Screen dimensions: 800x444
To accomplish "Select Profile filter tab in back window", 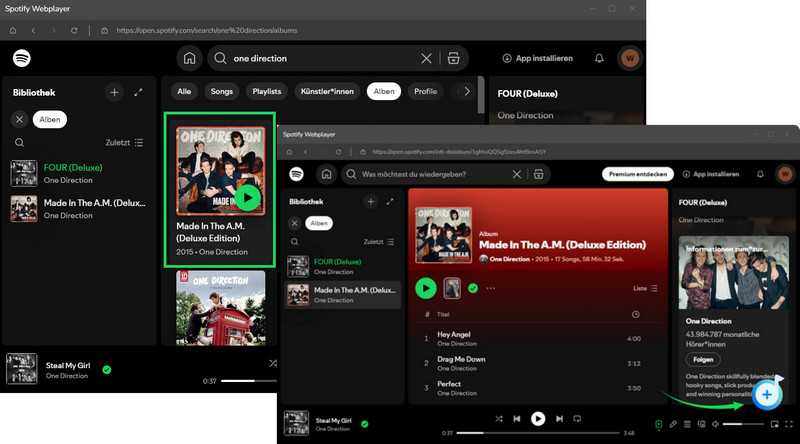I will click(x=426, y=91).
